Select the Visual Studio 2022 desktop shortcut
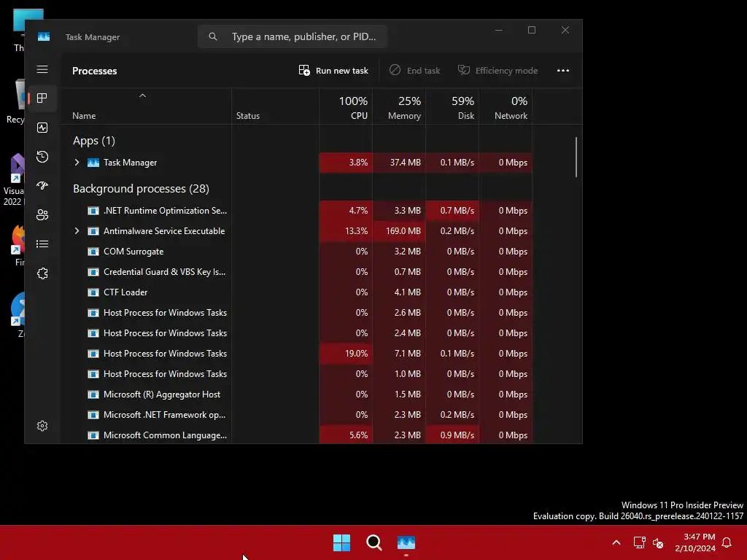Screen dimensions: 747x560 (x=14, y=180)
